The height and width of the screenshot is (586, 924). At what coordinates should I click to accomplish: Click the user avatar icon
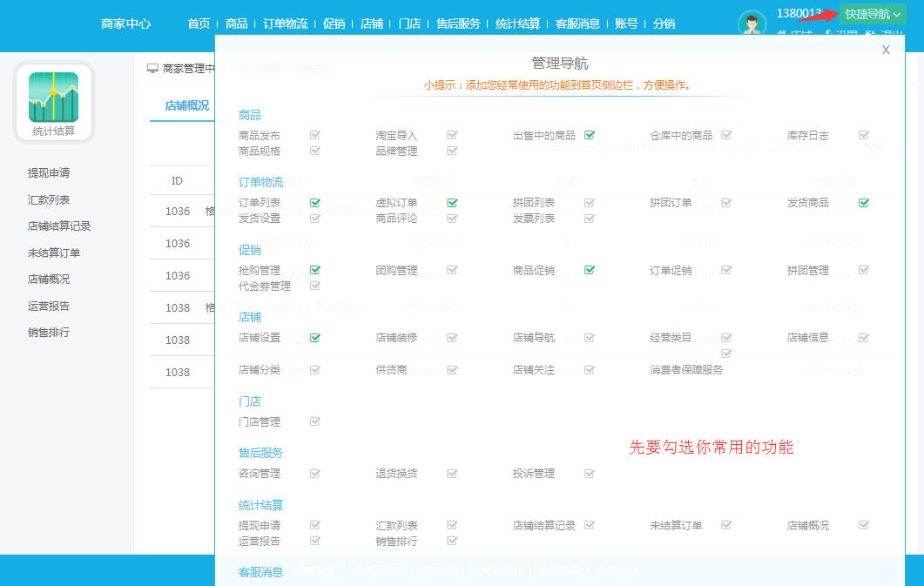point(751,23)
